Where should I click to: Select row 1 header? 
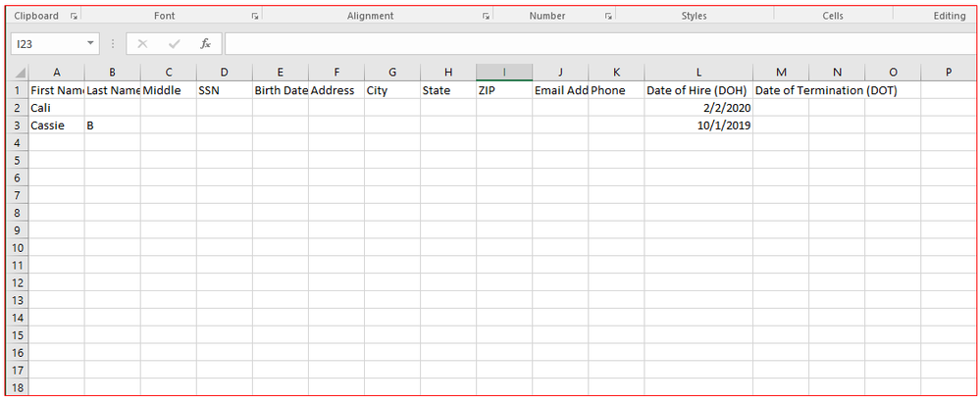(17, 90)
